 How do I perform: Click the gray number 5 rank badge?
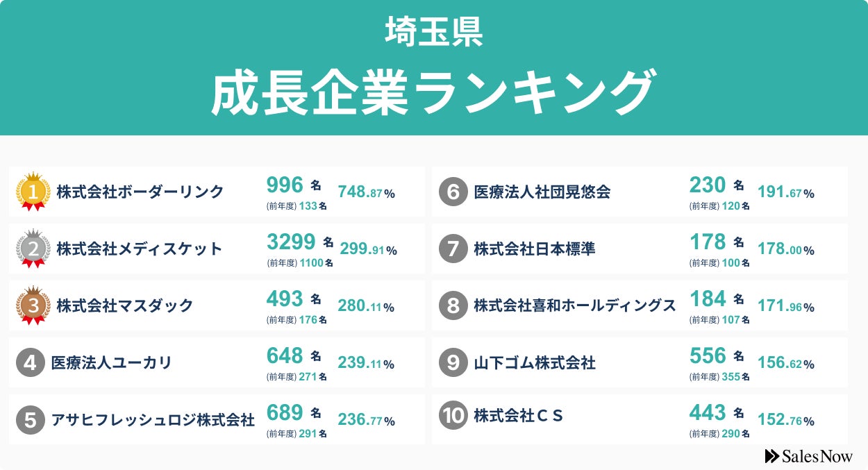pyautogui.click(x=30, y=419)
